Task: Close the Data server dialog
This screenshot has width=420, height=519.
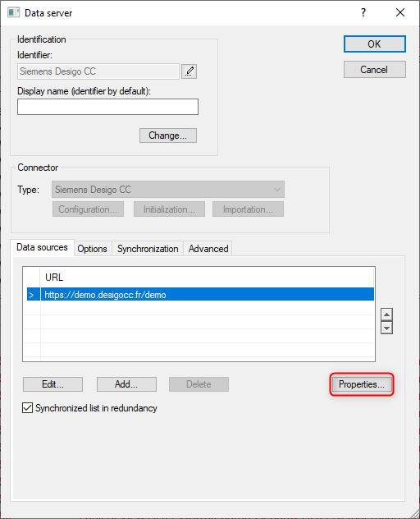Action: tap(400, 12)
